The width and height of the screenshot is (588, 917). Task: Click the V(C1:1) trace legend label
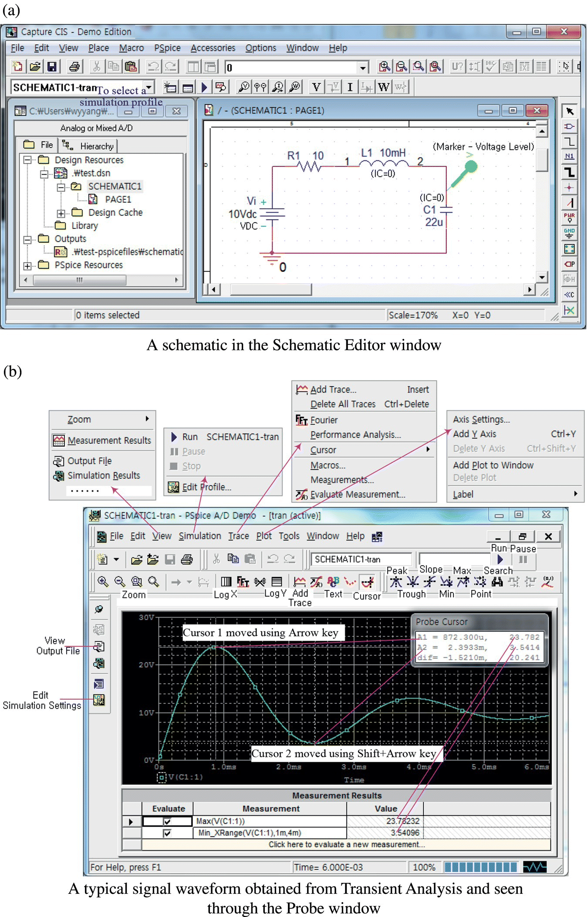pos(186,777)
